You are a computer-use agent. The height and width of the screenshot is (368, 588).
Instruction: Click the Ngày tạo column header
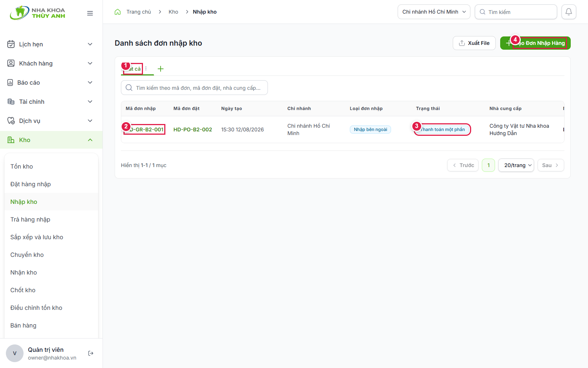coord(232,109)
